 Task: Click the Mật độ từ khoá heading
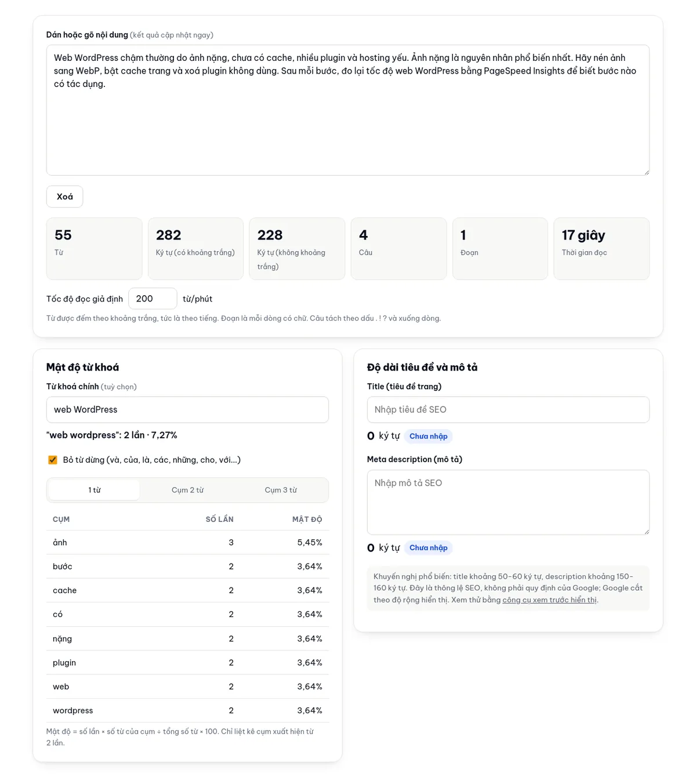click(82, 367)
